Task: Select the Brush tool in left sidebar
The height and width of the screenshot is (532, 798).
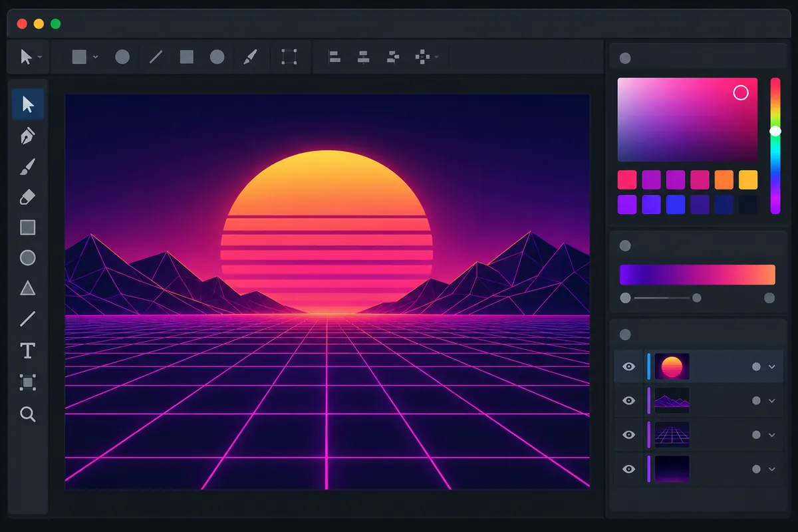Action: (27, 167)
